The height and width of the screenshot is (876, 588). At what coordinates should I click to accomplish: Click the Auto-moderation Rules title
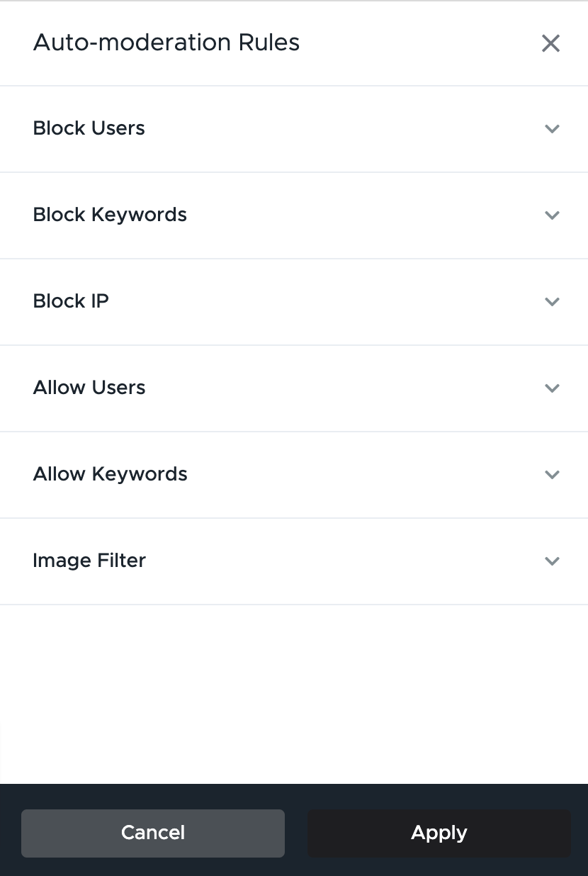166,43
